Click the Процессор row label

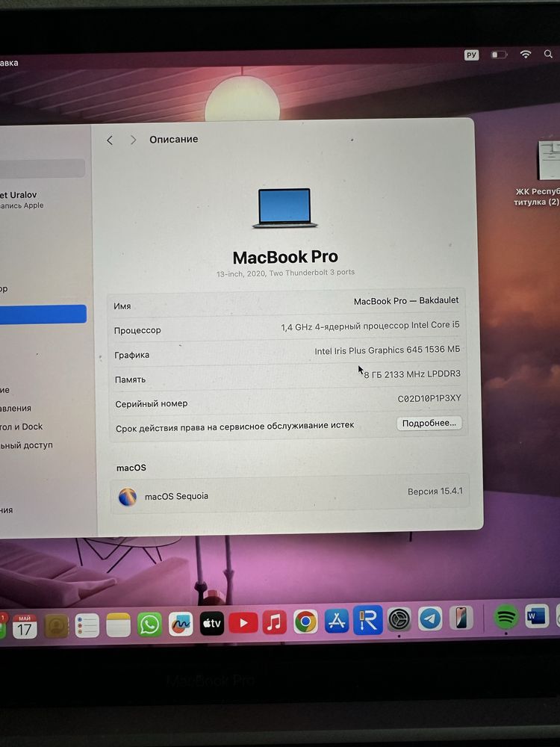(x=137, y=330)
